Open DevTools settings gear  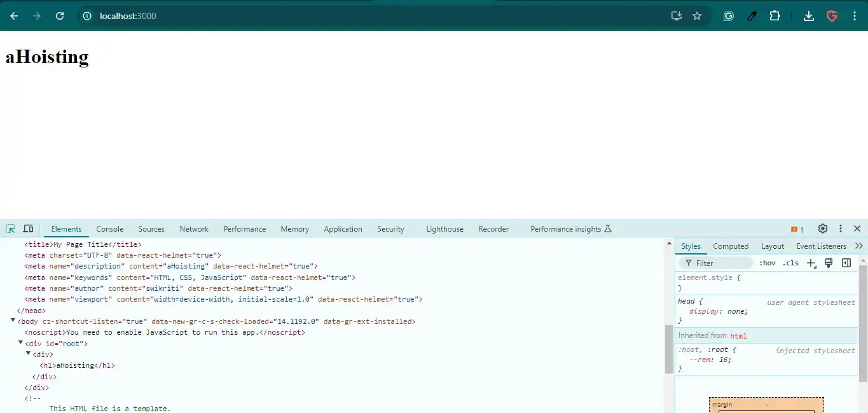point(823,229)
